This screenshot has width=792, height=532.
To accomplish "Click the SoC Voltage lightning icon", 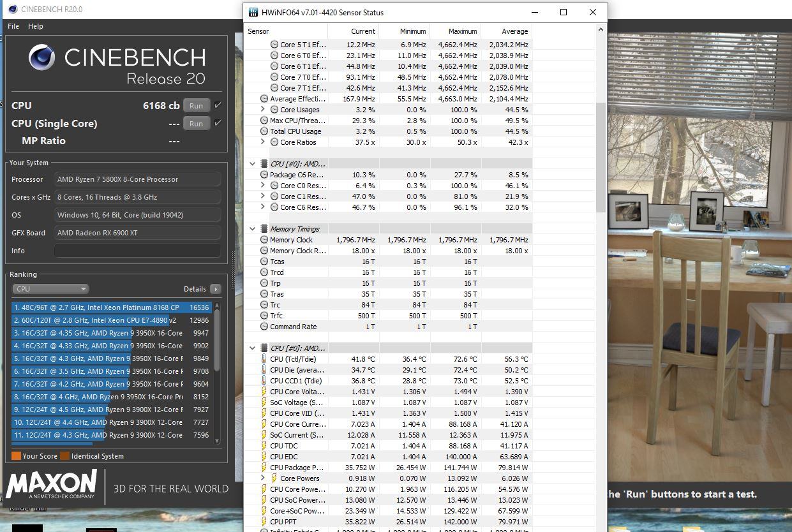I will [x=264, y=403].
